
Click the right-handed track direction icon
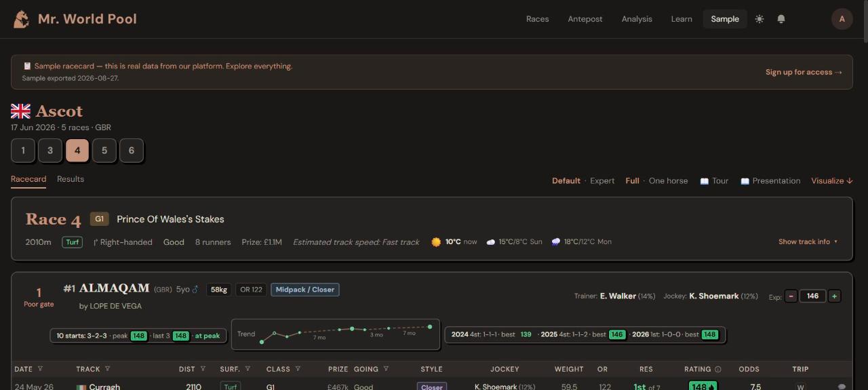[96, 242]
